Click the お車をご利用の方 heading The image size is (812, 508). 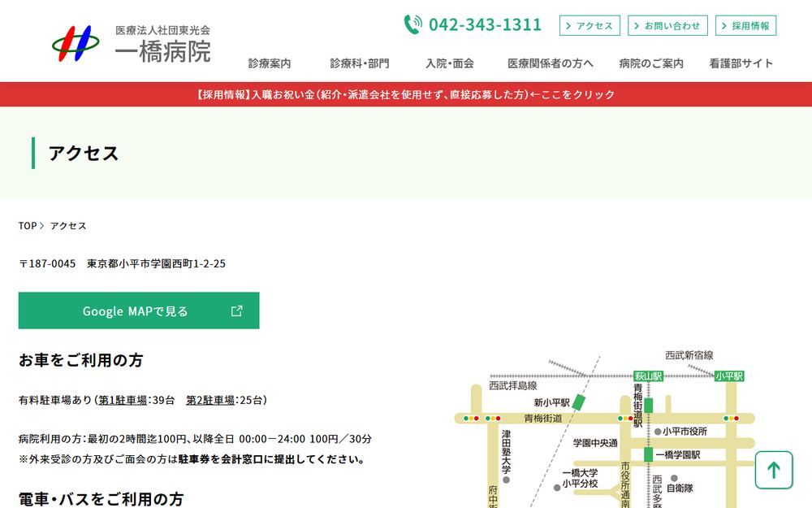point(80,360)
